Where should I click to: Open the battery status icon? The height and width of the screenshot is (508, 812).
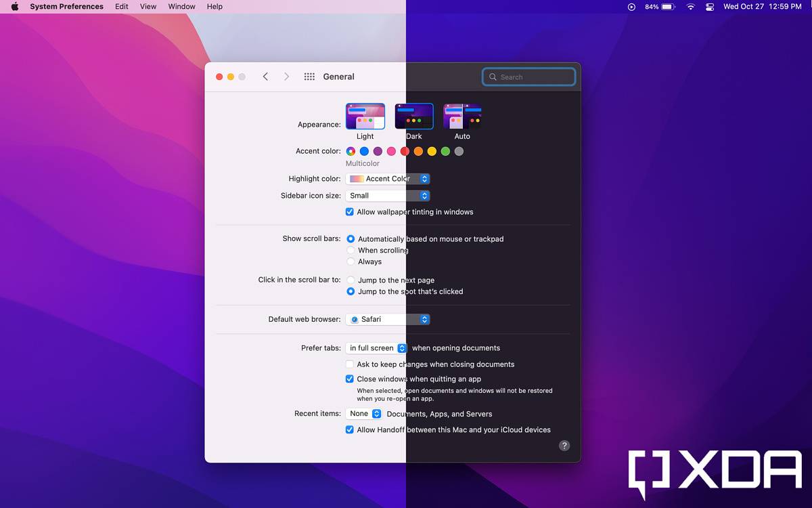(669, 7)
